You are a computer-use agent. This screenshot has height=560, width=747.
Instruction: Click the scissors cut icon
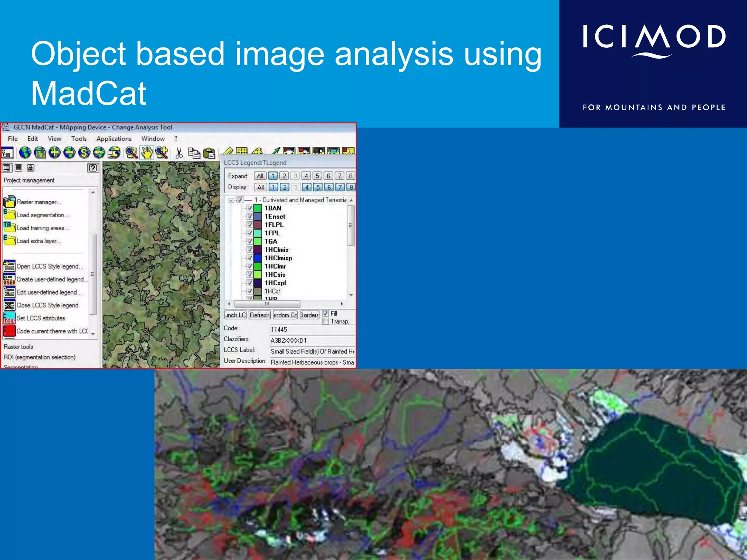[x=179, y=153]
